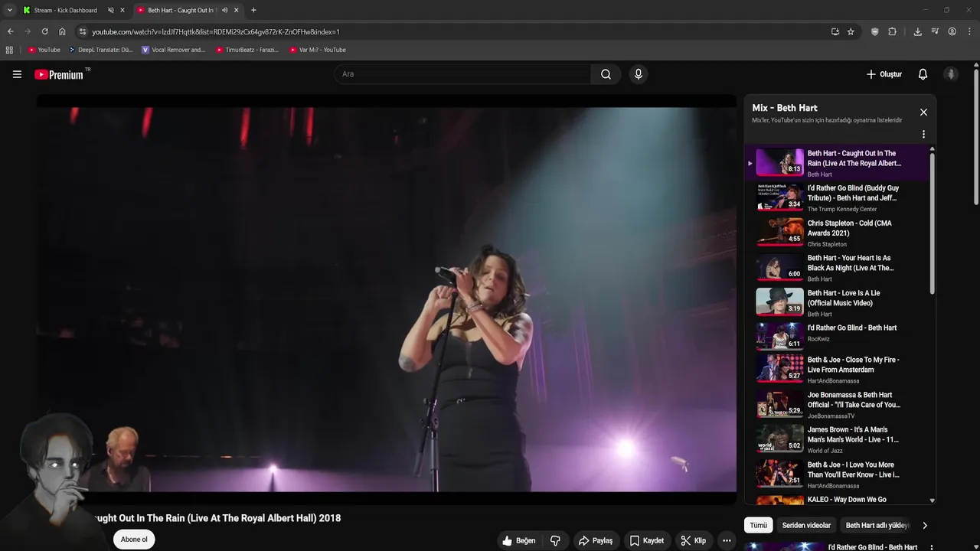View site information icon in address bar
The image size is (980, 551).
click(83, 31)
